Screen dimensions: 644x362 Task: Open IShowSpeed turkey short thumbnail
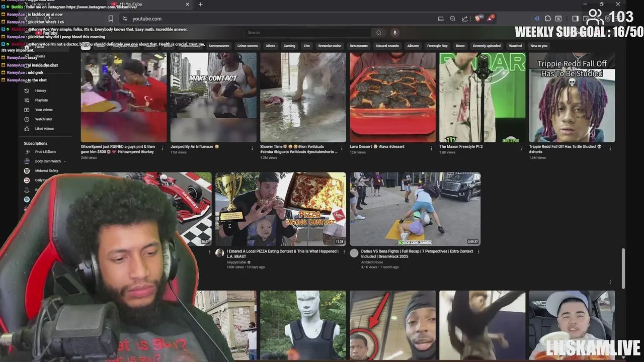[124, 98]
